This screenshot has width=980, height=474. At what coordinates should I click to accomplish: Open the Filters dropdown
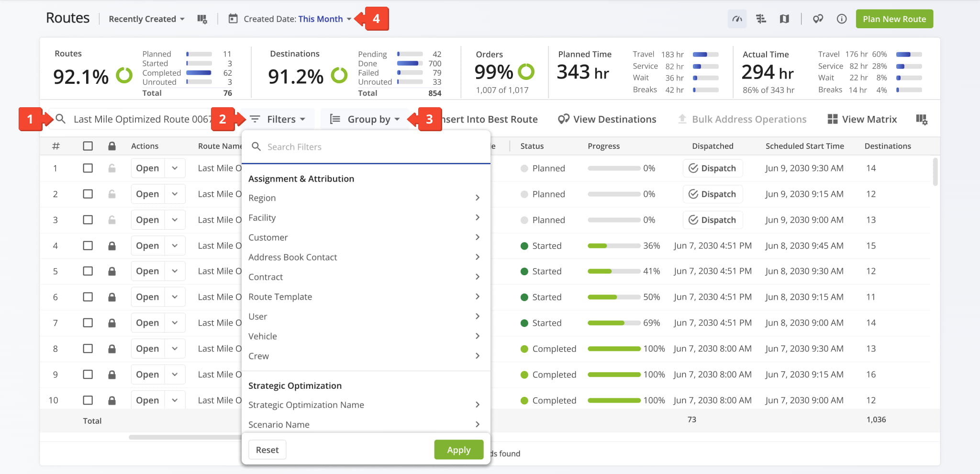[x=278, y=119]
